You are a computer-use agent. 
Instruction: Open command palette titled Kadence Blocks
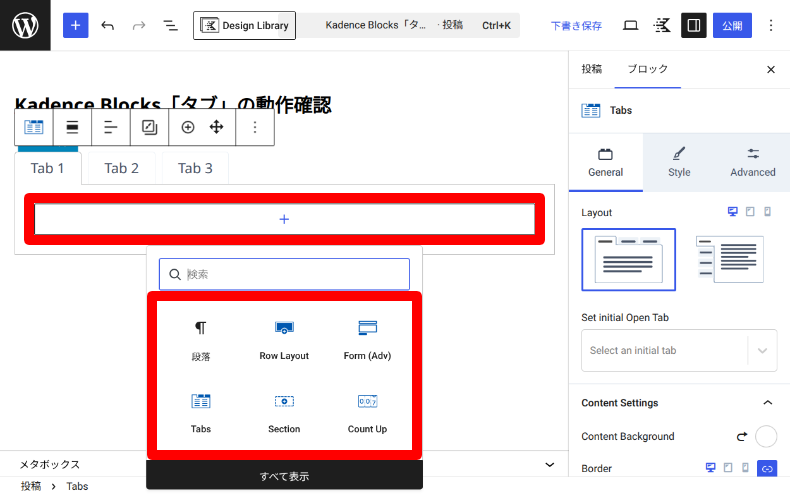(408, 25)
